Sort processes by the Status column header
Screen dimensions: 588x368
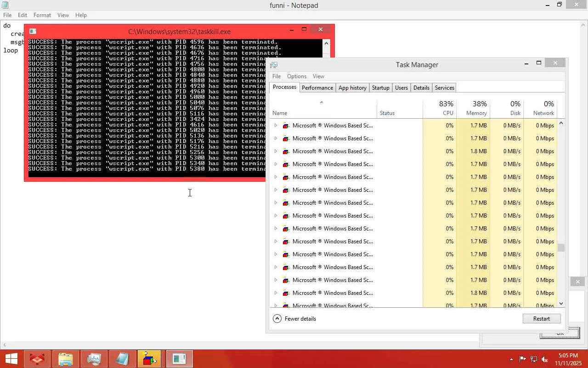pos(400,109)
